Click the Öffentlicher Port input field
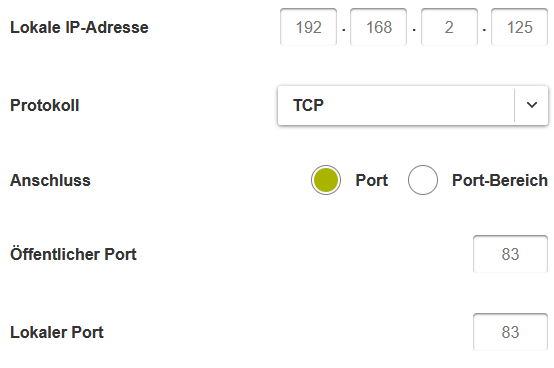Screen dimensions: 554x368 click(x=510, y=254)
